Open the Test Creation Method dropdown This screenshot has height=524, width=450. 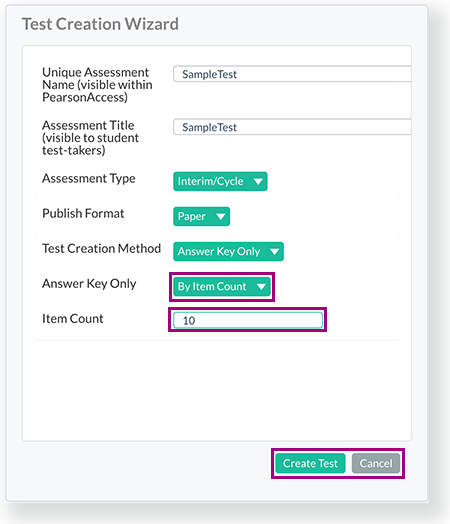click(229, 252)
